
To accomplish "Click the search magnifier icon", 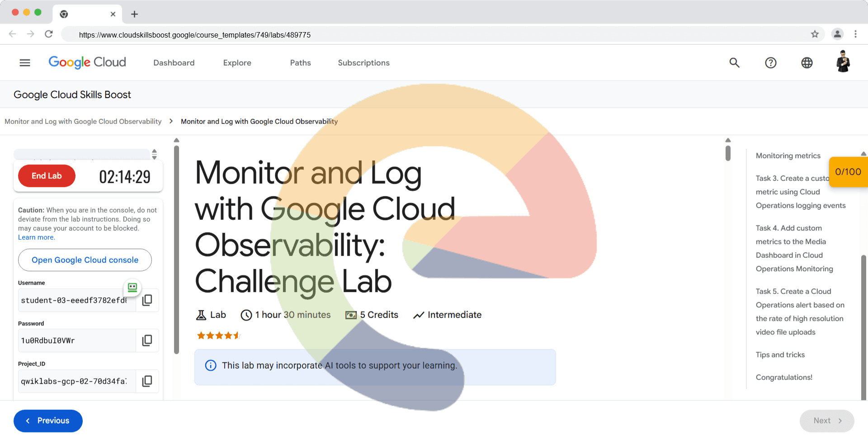I will pyautogui.click(x=734, y=63).
